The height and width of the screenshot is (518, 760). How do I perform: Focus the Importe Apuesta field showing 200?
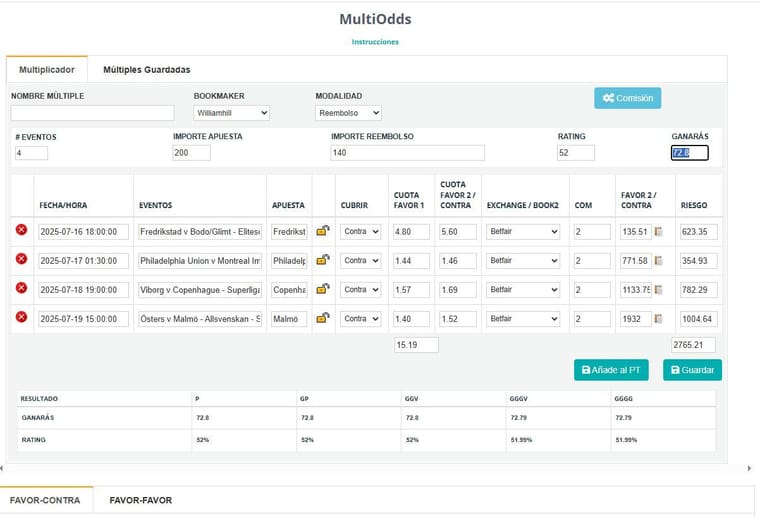(191, 153)
